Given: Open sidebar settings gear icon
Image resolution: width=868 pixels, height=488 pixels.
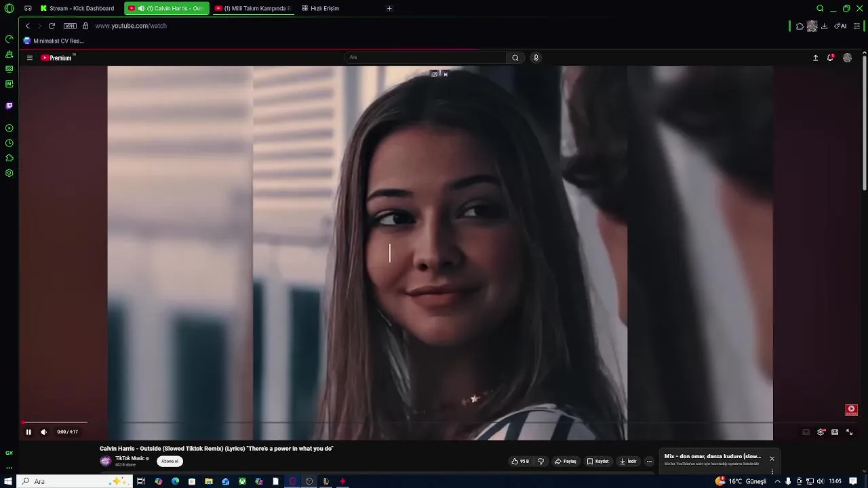Looking at the screenshot, I should click(x=9, y=173).
